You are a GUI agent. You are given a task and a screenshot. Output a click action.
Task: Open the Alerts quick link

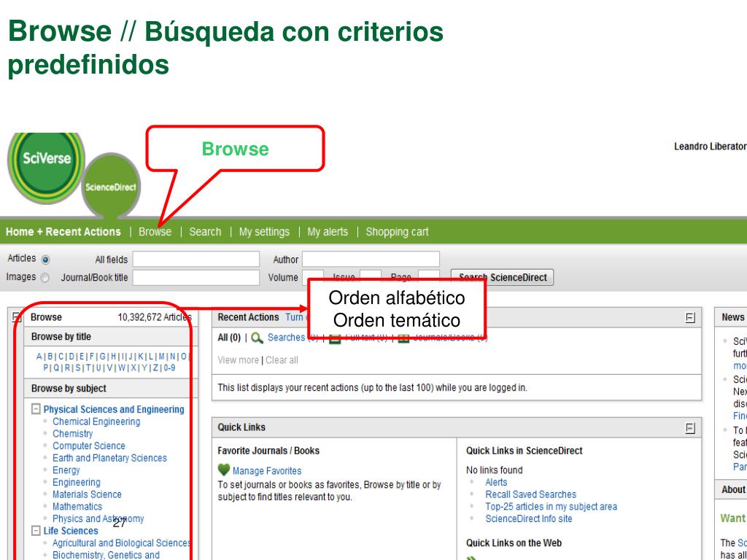[496, 483]
